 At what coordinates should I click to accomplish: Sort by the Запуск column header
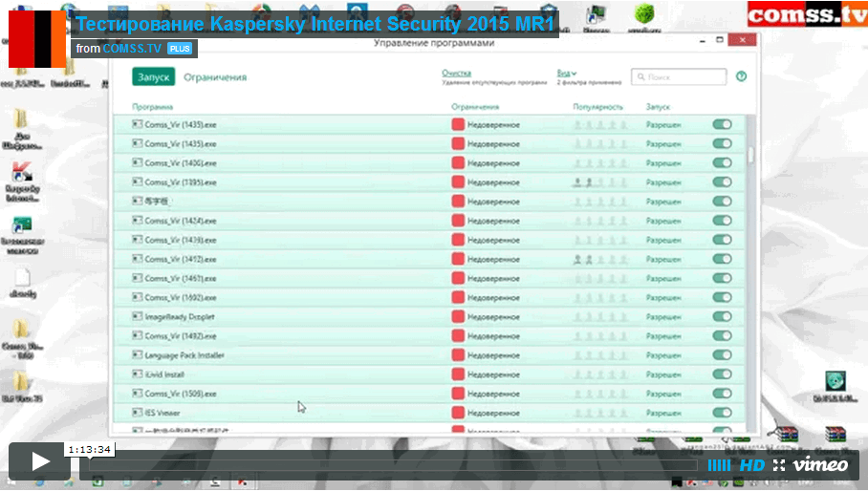[x=658, y=107]
